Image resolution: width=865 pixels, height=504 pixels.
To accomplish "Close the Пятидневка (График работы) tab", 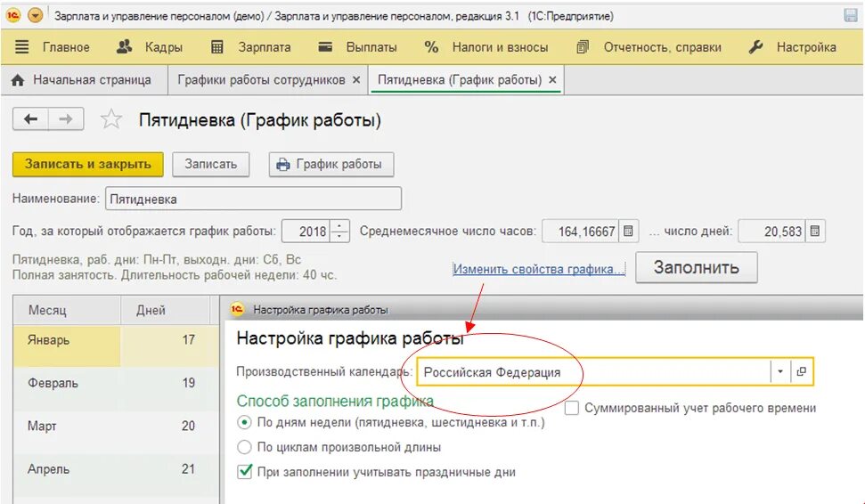I will tap(552, 80).
